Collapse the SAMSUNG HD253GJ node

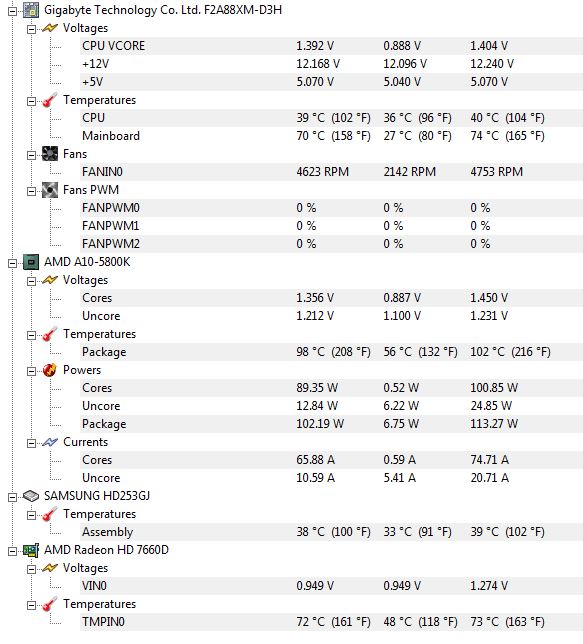(x=13, y=497)
